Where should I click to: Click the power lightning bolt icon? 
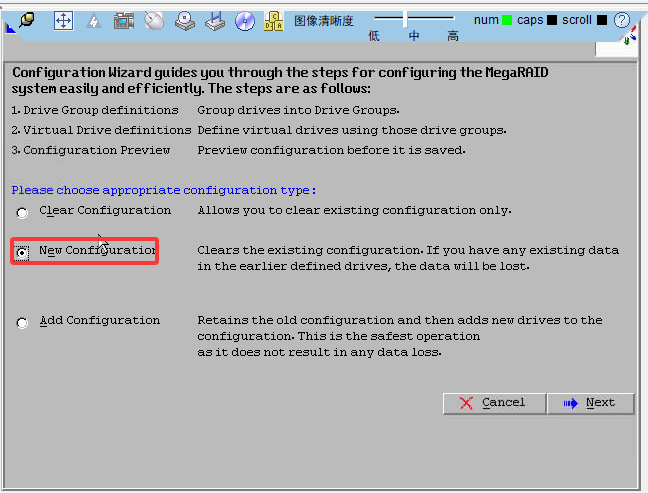click(94, 21)
